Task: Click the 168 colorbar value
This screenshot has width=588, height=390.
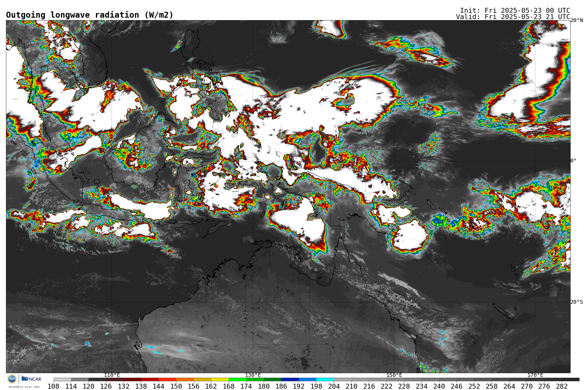Action: point(229,386)
